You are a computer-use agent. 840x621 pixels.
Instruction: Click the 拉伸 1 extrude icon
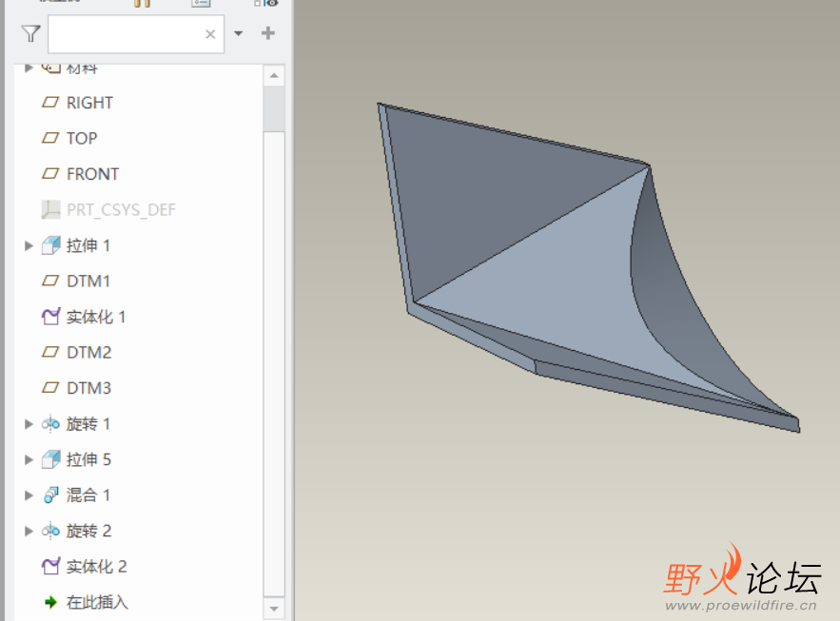tap(50, 245)
